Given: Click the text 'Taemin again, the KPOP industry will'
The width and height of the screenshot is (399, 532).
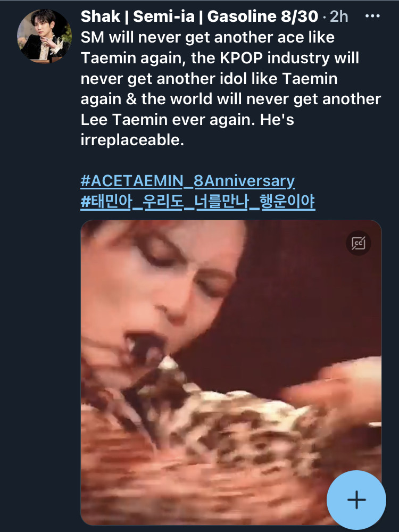Looking at the screenshot, I should pos(220,58).
